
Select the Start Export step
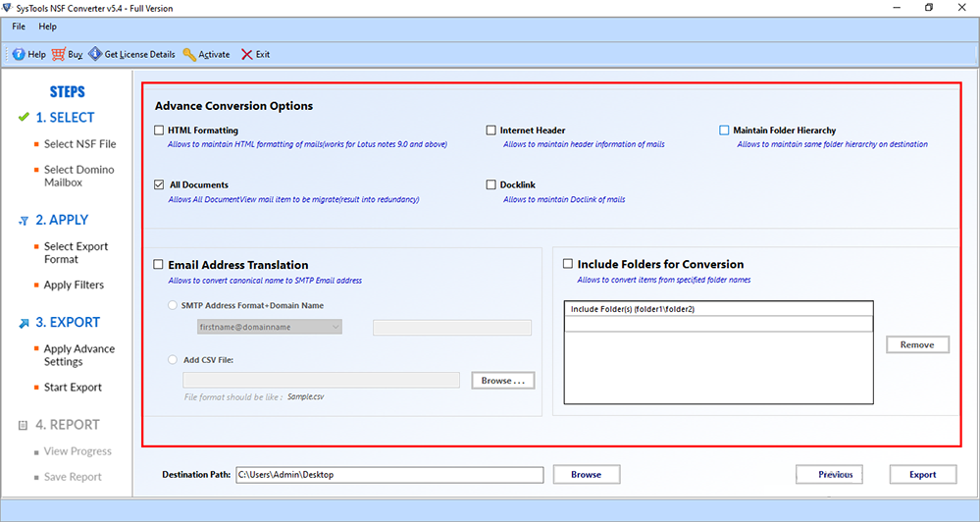(x=73, y=388)
